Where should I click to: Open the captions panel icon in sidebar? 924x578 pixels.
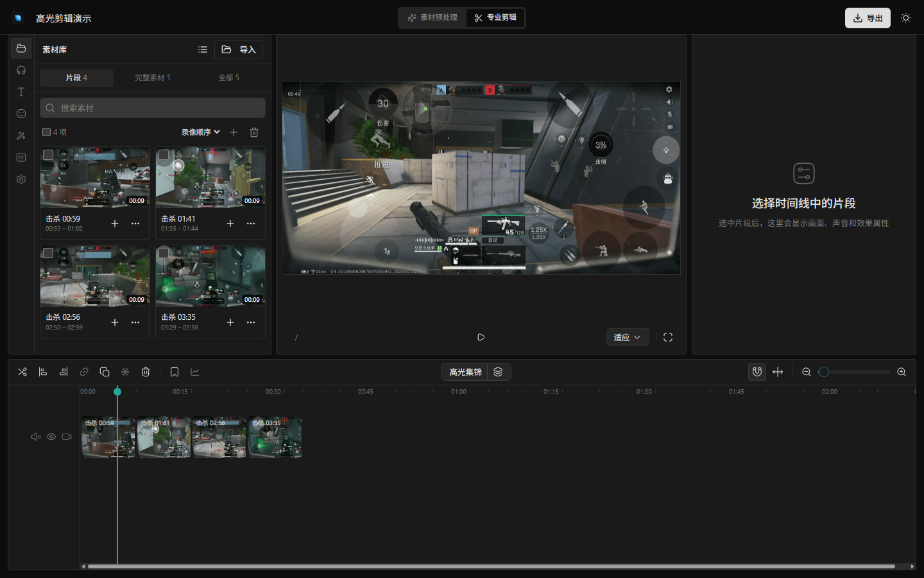point(21,157)
